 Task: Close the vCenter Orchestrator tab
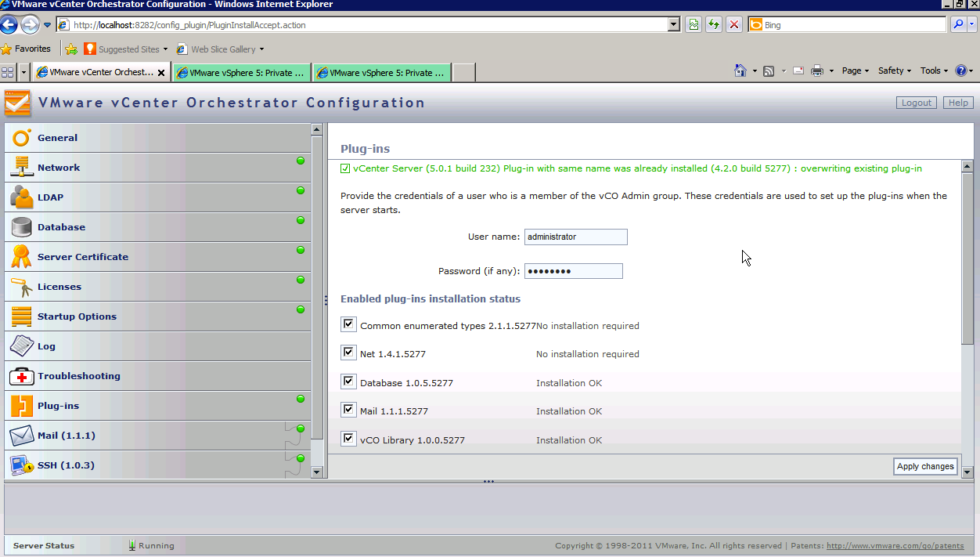(x=161, y=73)
